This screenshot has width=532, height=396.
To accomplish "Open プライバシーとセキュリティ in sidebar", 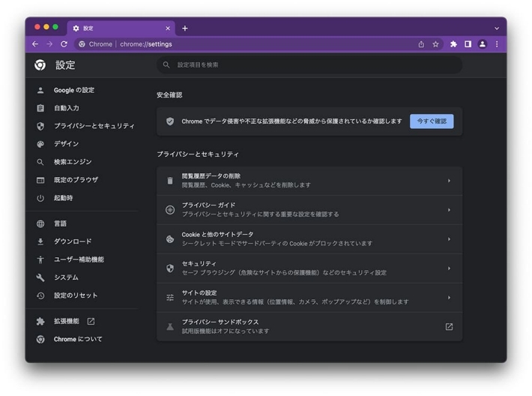I will [x=94, y=126].
